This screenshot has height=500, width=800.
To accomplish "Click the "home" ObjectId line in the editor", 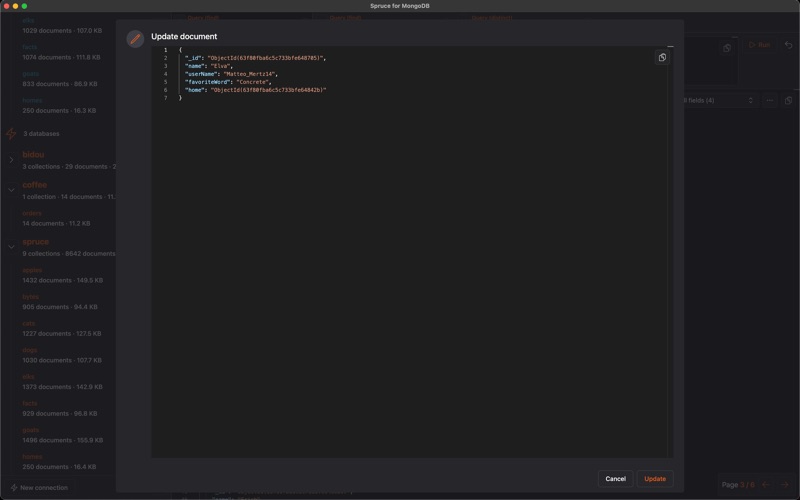I will (x=255, y=90).
